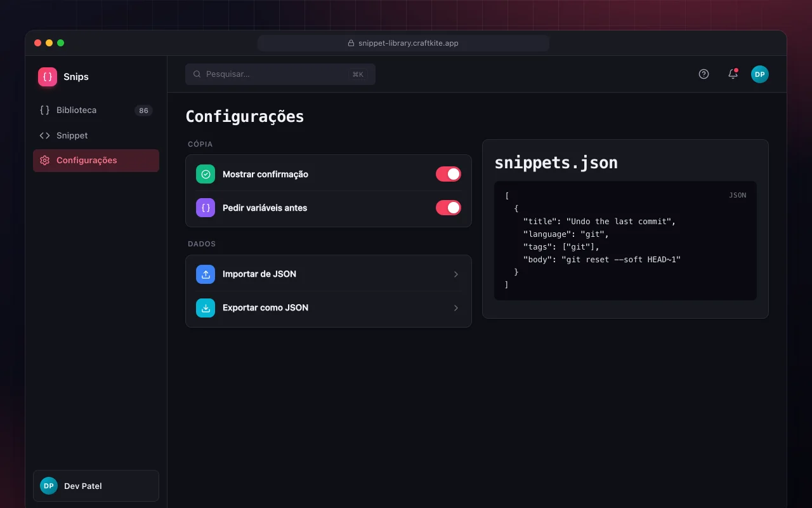The image size is (812, 508).
Task: Click the search magnifier icon
Action: tap(197, 74)
